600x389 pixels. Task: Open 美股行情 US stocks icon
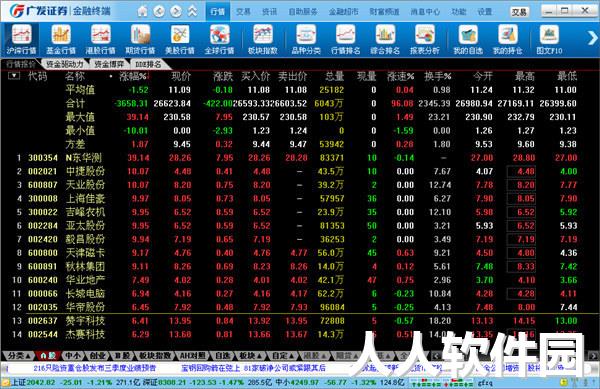(x=180, y=39)
